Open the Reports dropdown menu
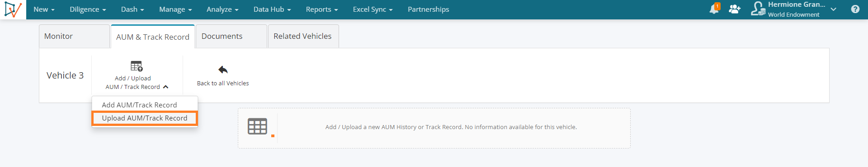 click(x=322, y=9)
